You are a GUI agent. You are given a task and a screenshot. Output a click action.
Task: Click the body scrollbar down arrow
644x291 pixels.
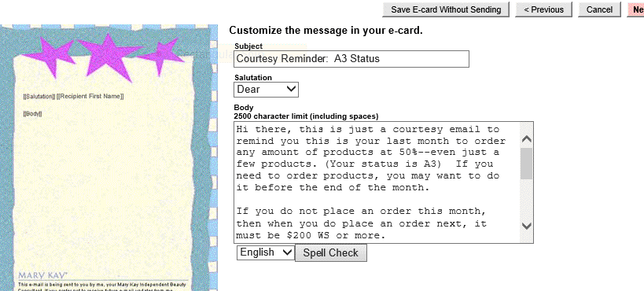tap(526, 226)
